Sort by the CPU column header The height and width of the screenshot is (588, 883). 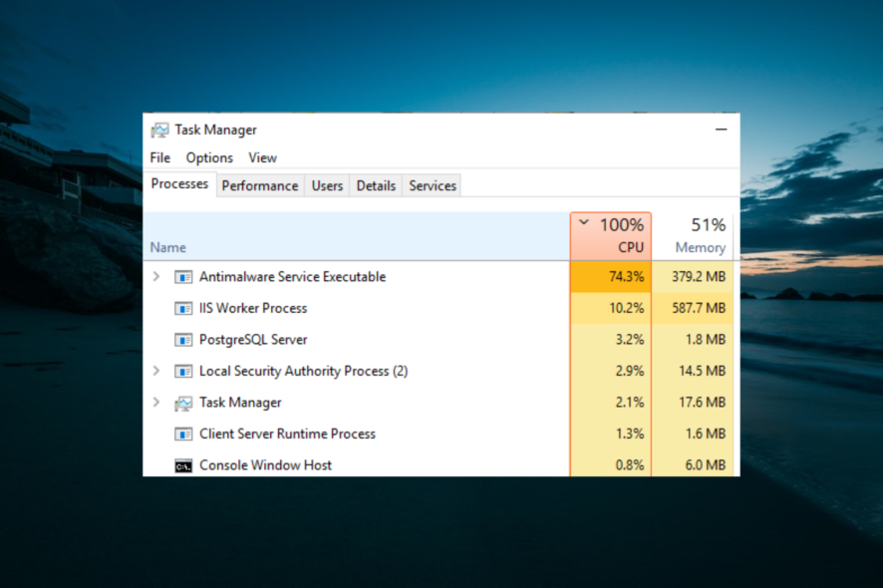[611, 236]
